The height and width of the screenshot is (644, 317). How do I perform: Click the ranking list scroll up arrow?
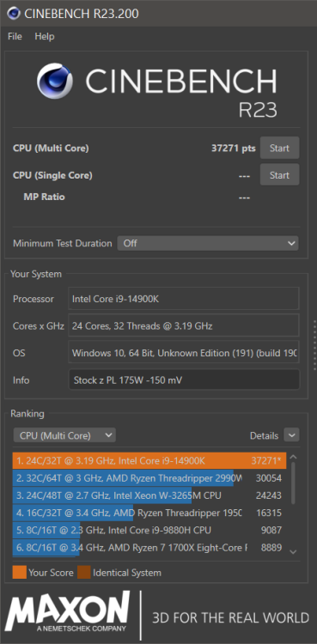point(293,457)
